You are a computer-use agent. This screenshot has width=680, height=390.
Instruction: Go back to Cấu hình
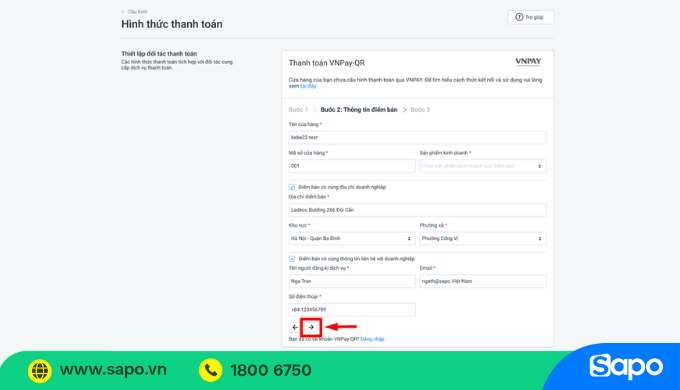point(134,12)
